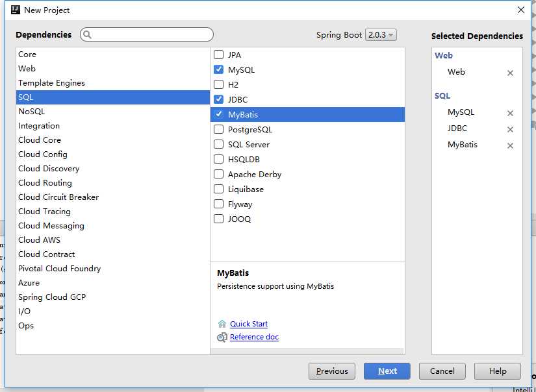Select the Ops category
The image size is (536, 392).
click(113, 326)
